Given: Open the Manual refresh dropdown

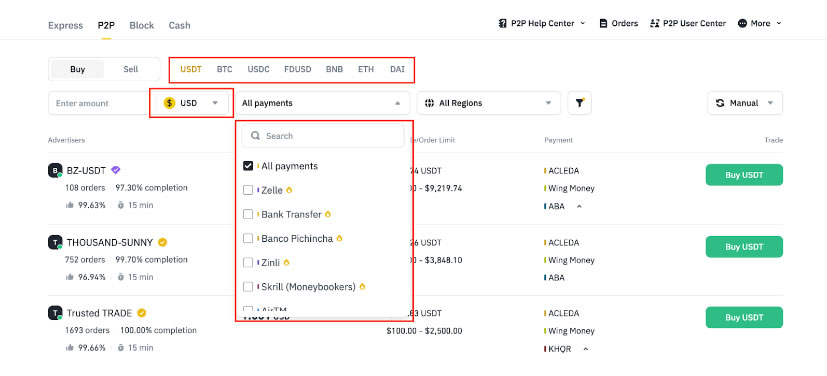Looking at the screenshot, I should 745,103.
